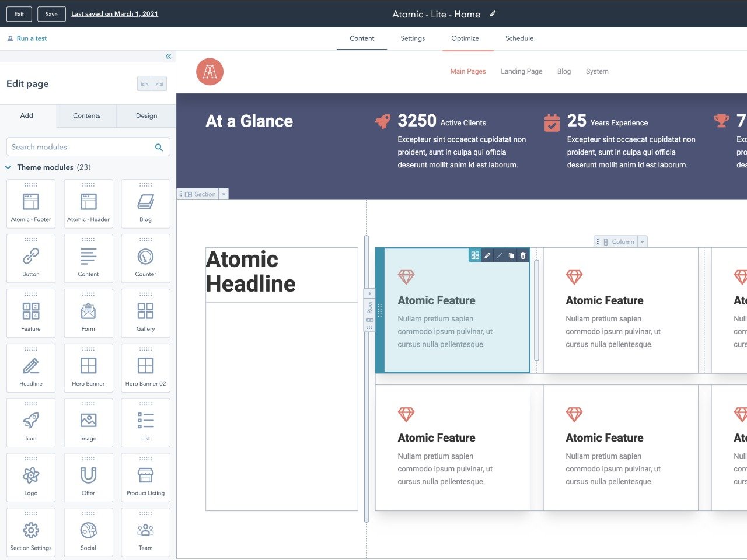Screen dimensions: 747x560
Task: Click Main Pages nav link
Action: pyautogui.click(x=468, y=71)
